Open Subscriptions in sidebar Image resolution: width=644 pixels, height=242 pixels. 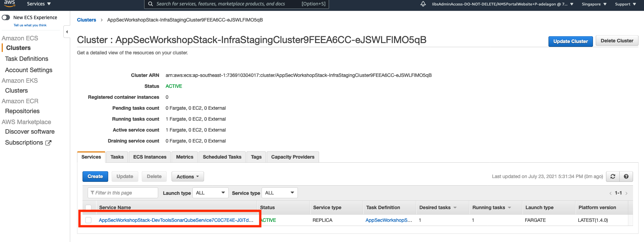[24, 143]
